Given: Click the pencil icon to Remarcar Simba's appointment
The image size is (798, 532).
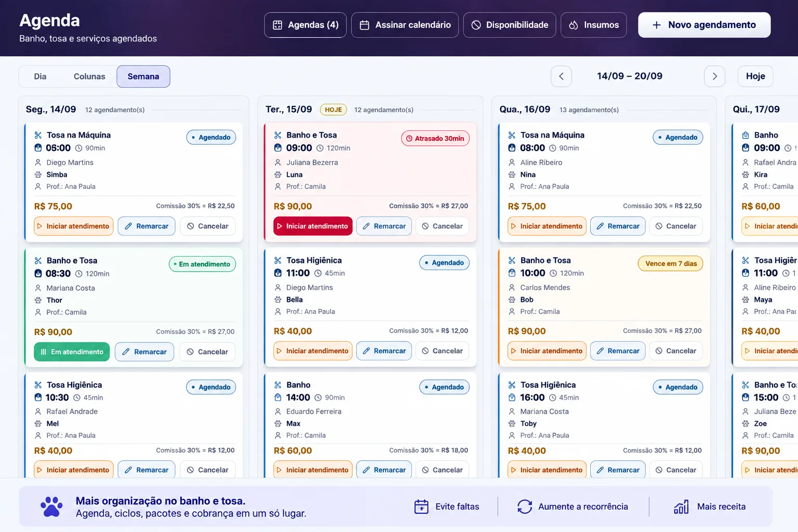Looking at the screenshot, I should coord(128,226).
